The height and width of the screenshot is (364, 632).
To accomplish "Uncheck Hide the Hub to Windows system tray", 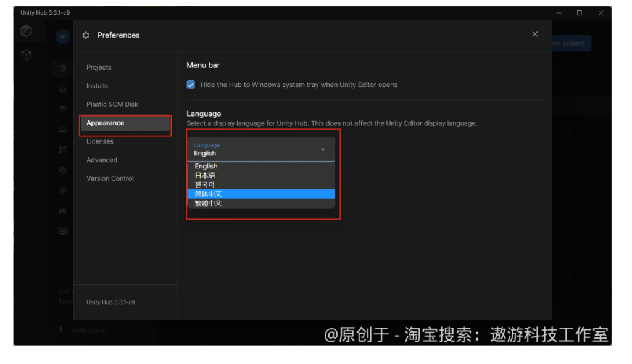I will pos(191,85).
